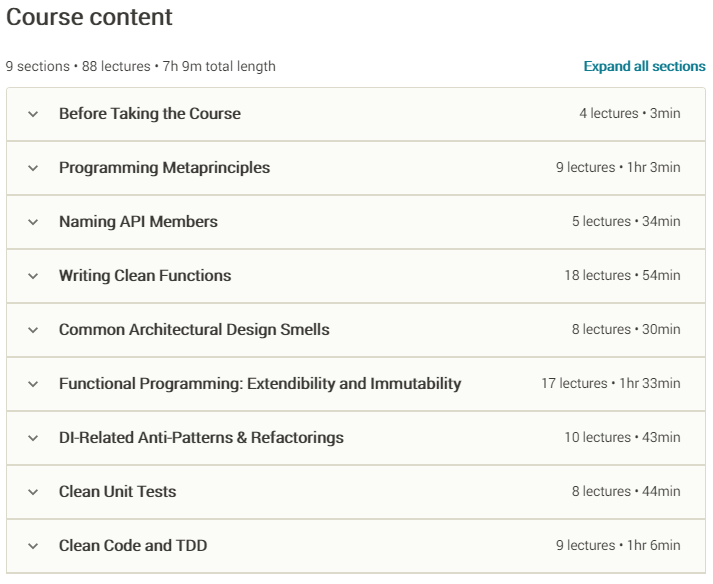Select the Programming Metaprinciples section title
The image size is (713, 584).
tap(164, 168)
